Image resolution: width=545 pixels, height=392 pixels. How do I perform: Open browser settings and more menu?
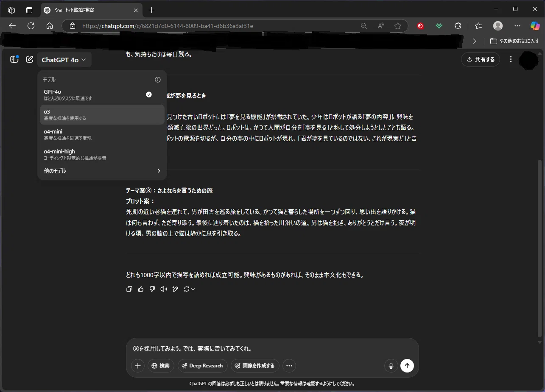517,26
